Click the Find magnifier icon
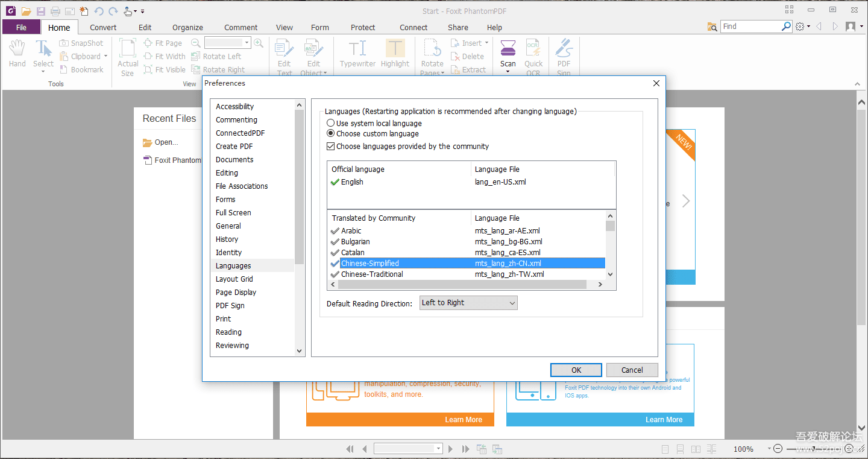 [x=786, y=27]
